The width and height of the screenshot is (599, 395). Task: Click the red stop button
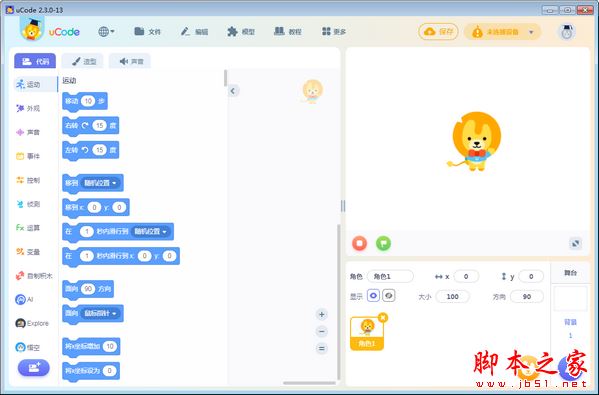[x=359, y=243]
